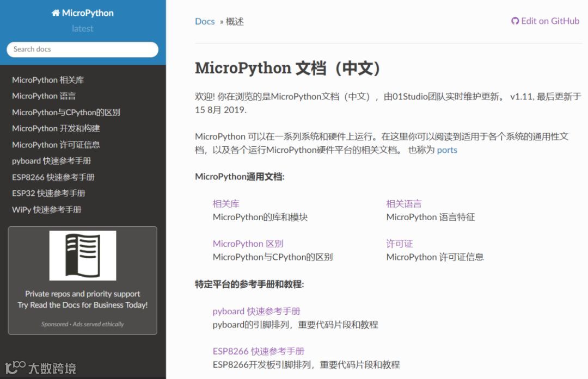
Task: Open MicroPython 相关库 in the sidebar
Action: point(48,80)
